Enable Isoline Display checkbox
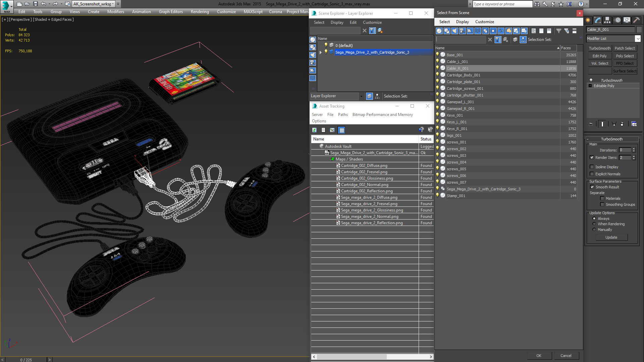The image size is (644, 362). coord(592,167)
